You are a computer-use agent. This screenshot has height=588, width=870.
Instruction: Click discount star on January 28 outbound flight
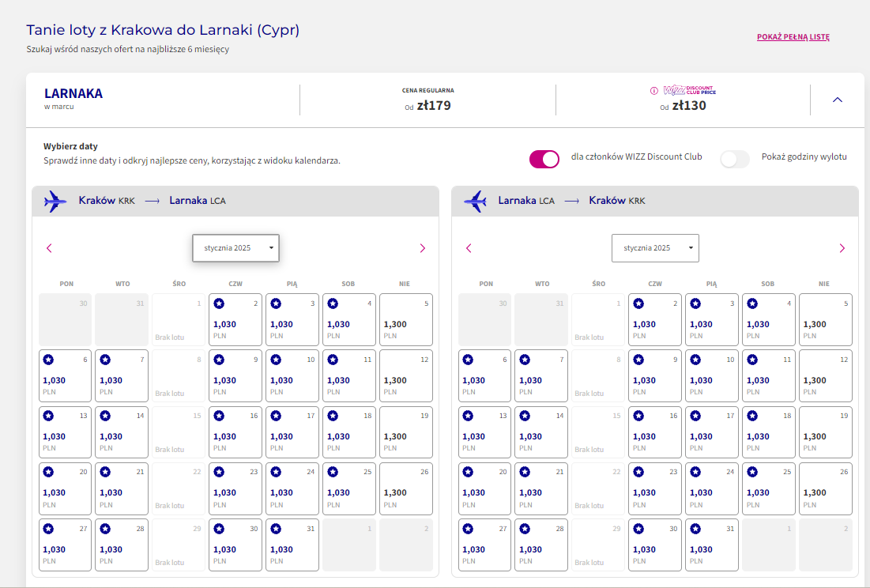105,529
